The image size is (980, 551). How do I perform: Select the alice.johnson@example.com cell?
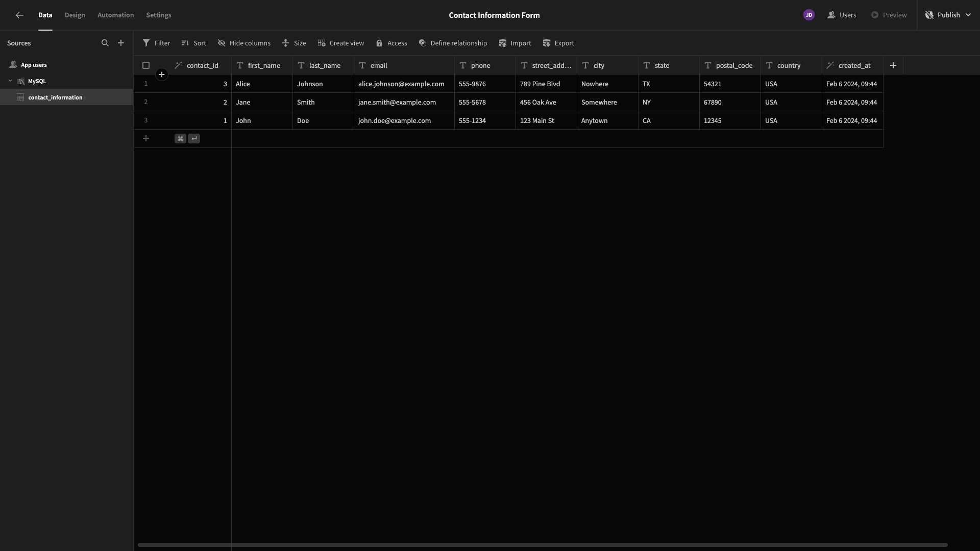[x=404, y=84]
